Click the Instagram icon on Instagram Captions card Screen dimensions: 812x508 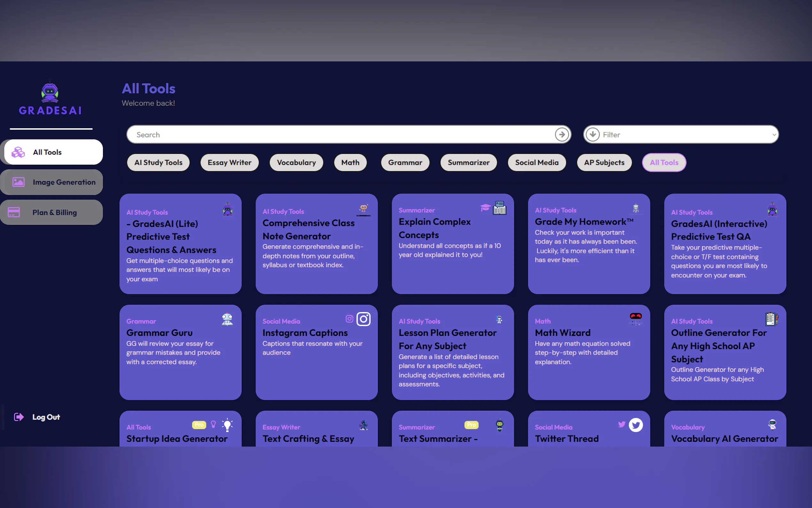tap(363, 319)
